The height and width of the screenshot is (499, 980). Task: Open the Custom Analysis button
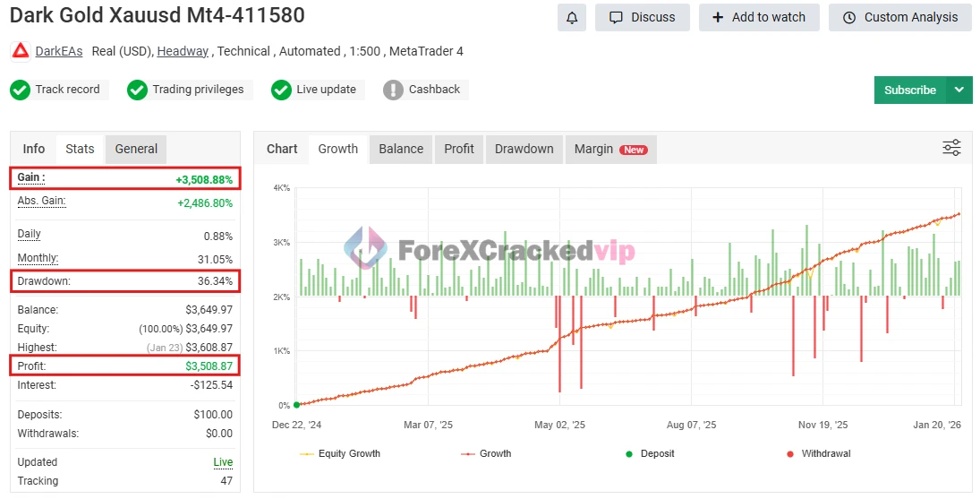click(x=899, y=17)
